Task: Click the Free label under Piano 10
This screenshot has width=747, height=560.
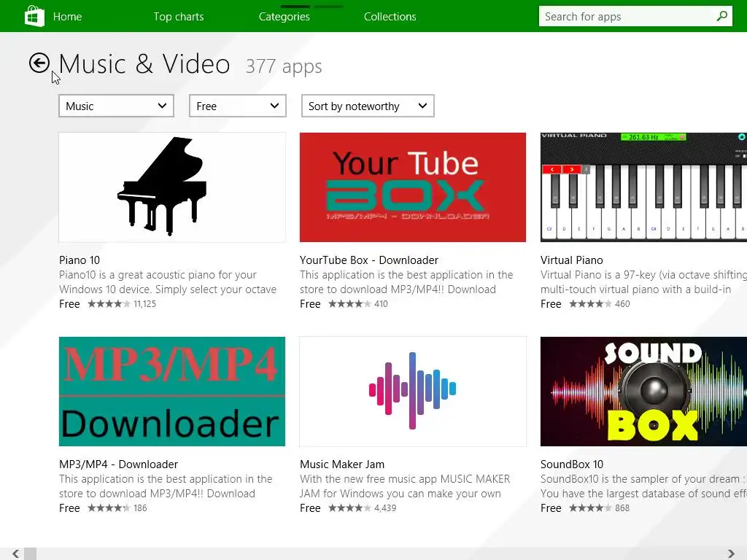Action: point(69,304)
